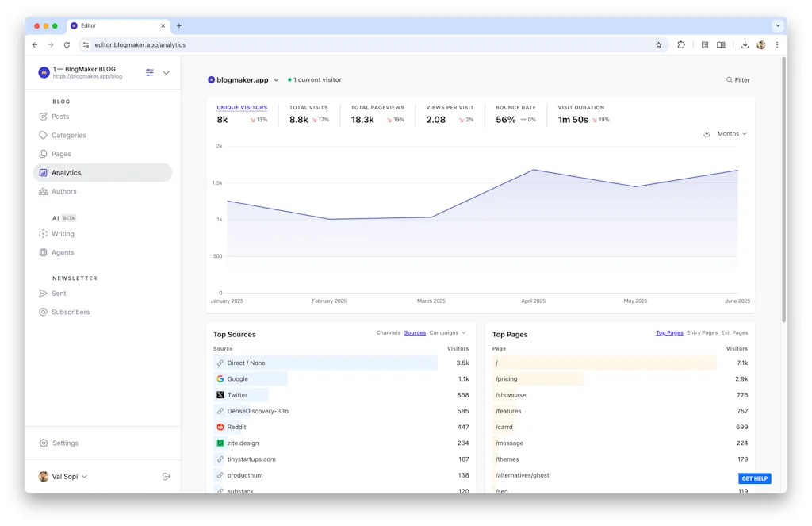Image resolution: width=812 pixels, height=526 pixels.
Task: Select the Unique Visitors metric
Action: pos(242,108)
